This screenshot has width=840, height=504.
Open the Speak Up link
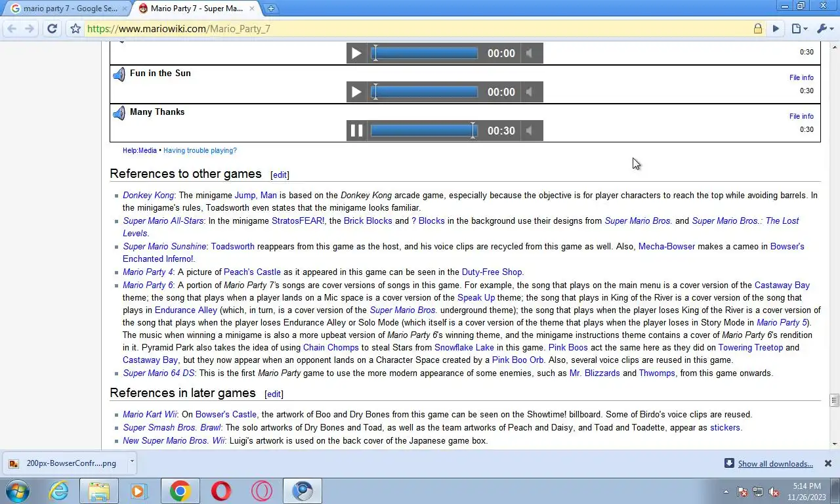[x=476, y=297]
